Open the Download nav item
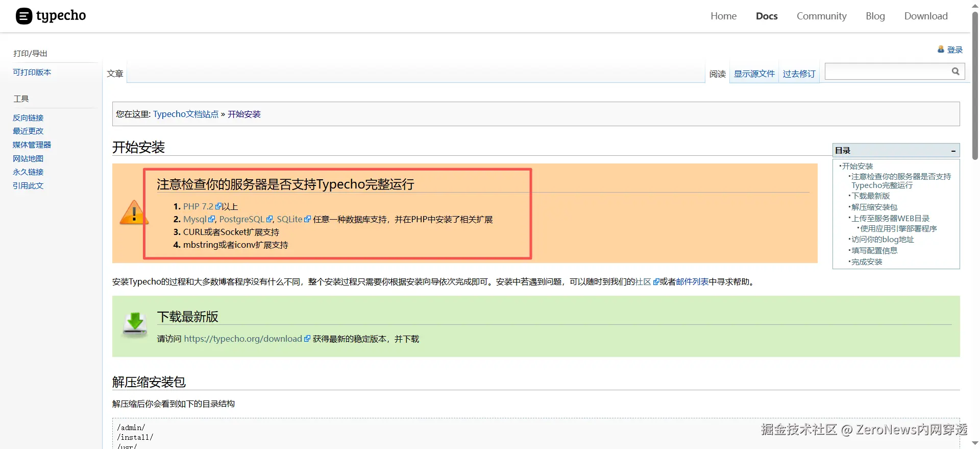 (926, 16)
